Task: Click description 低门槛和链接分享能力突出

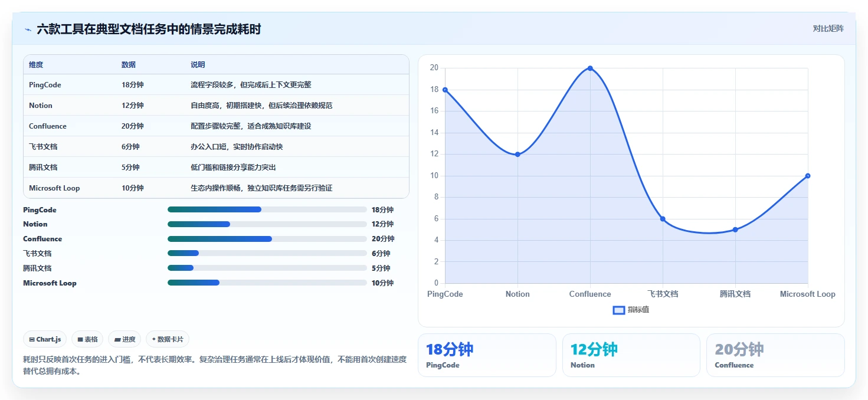Action: point(233,168)
